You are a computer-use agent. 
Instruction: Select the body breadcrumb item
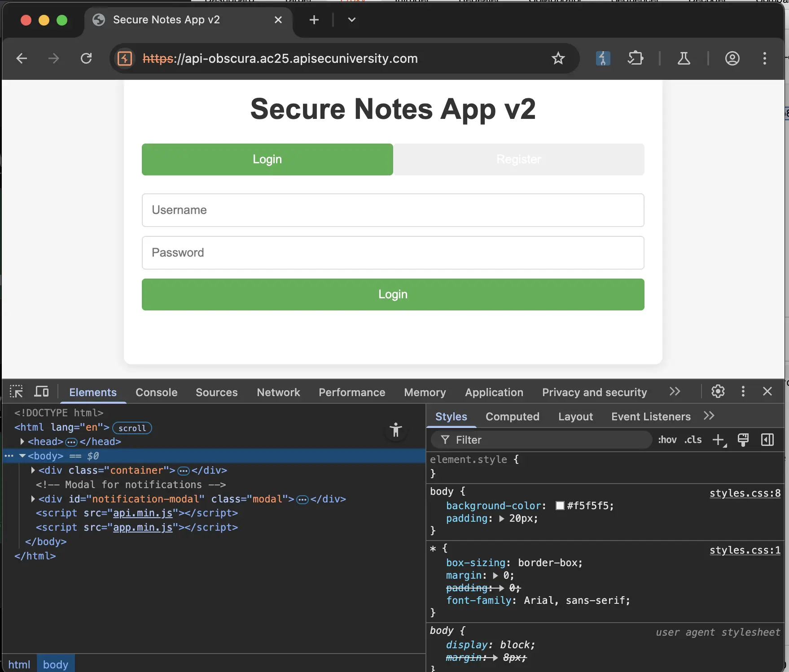click(x=56, y=664)
